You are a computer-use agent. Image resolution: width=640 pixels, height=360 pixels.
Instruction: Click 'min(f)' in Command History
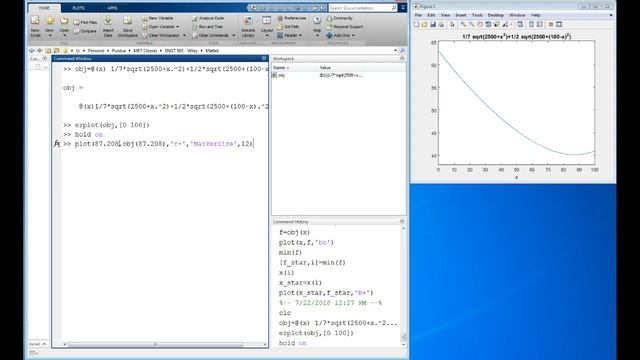coord(290,253)
